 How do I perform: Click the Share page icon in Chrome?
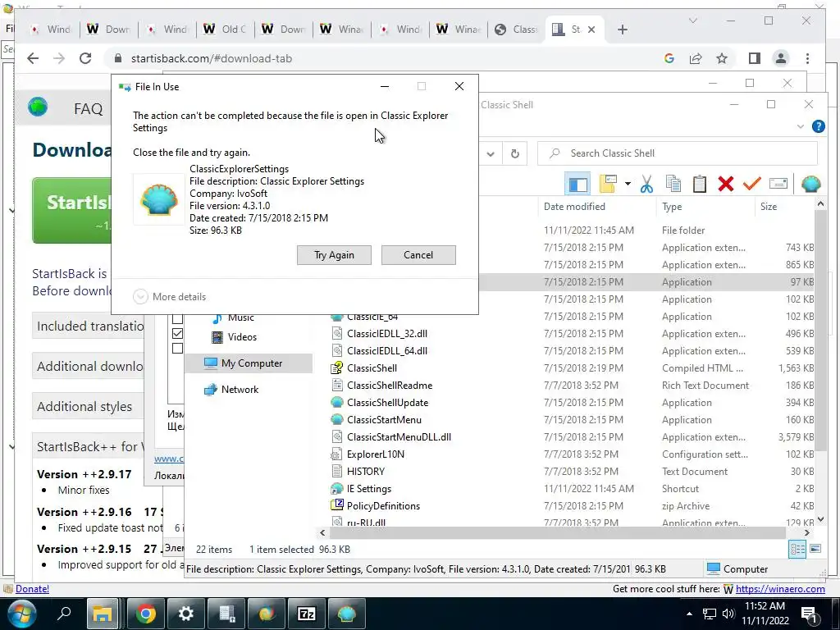pos(696,58)
